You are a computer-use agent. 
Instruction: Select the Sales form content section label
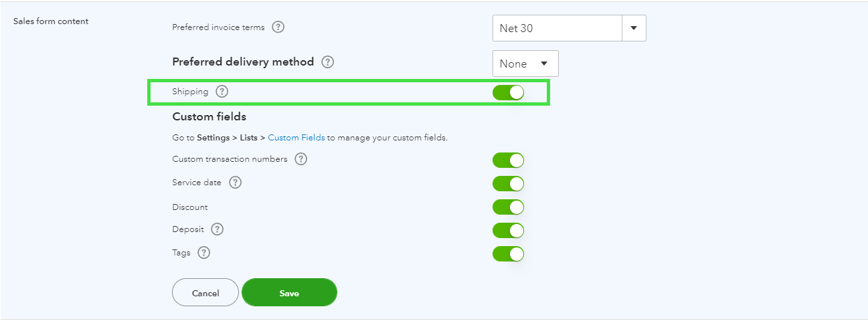coord(51,21)
